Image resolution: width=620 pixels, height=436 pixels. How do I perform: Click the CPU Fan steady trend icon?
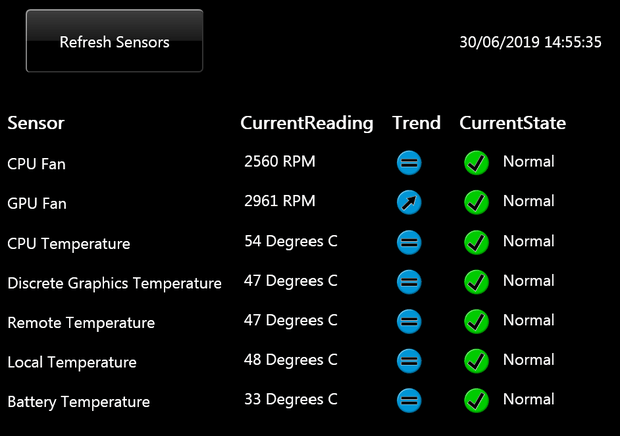[x=409, y=162]
